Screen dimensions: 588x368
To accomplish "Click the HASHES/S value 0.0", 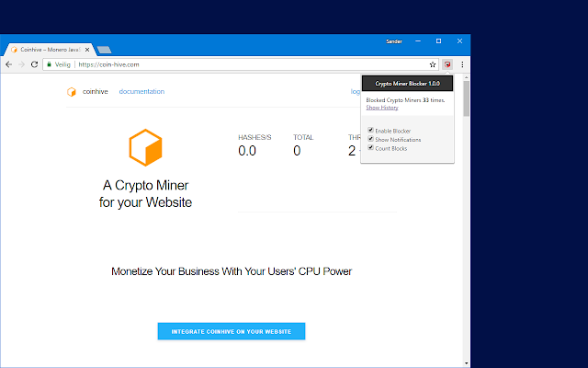I will coord(247,151).
